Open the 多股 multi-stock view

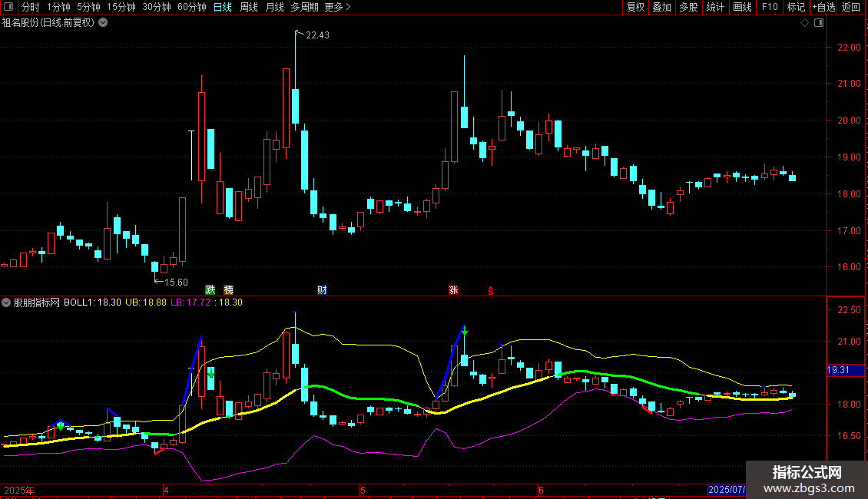(689, 7)
